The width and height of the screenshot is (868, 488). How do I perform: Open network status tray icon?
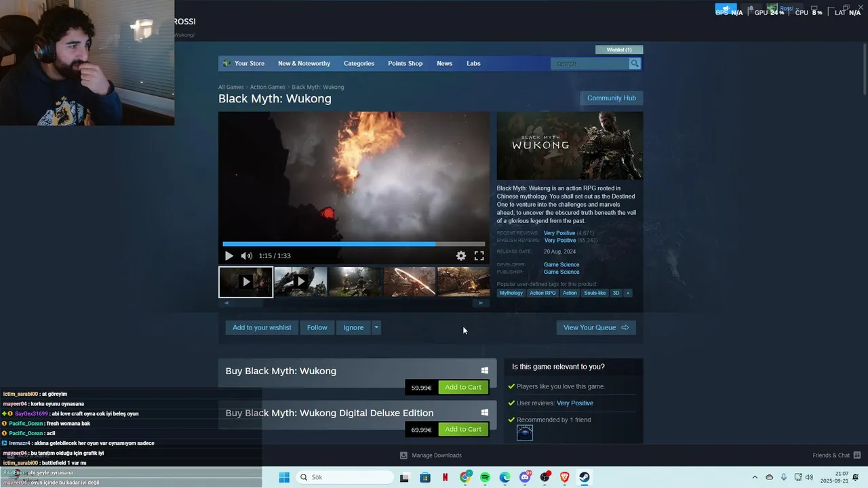click(798, 477)
